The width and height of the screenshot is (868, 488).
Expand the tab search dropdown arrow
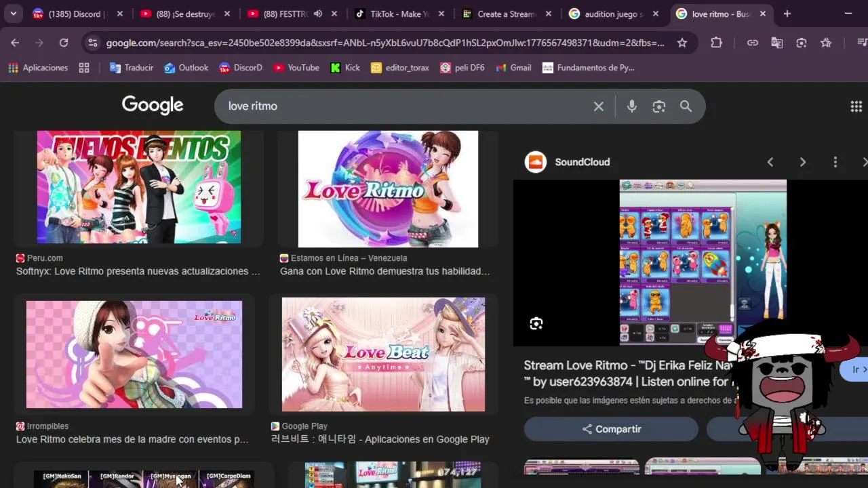tap(13, 14)
